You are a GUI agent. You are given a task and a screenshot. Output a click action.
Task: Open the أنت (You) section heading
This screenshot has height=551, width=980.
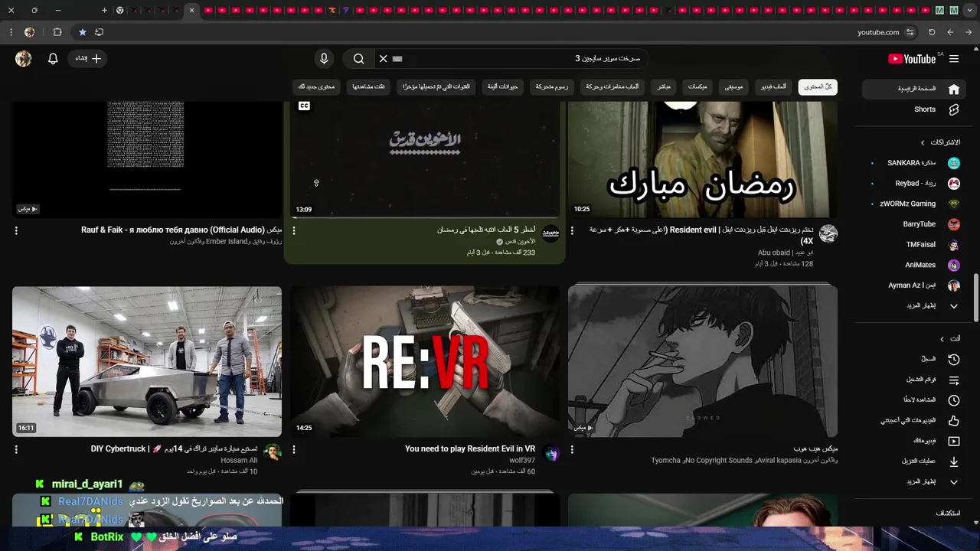click(949, 338)
